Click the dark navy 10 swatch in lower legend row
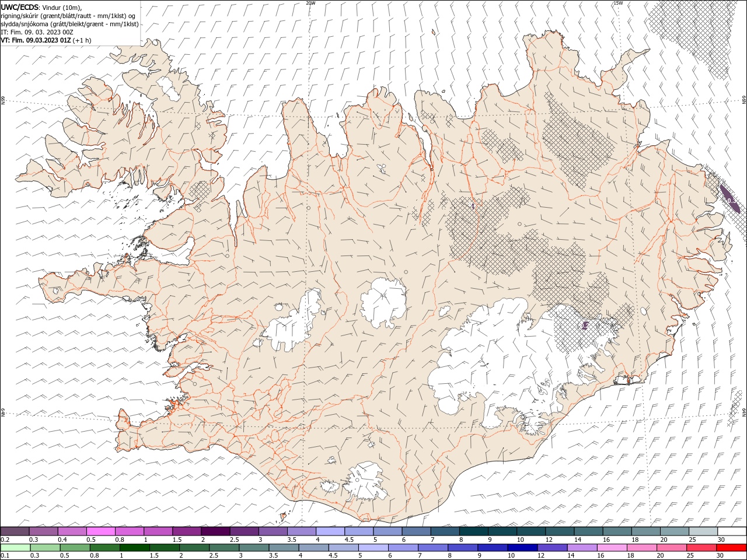This screenshot has width=747, height=560. point(522,548)
